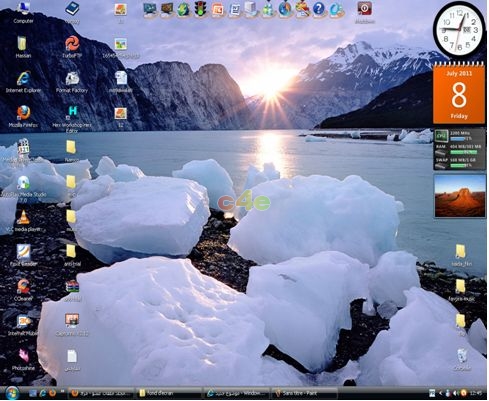
Task: Open the TurboFTP desktop icon
Action: coord(72,47)
